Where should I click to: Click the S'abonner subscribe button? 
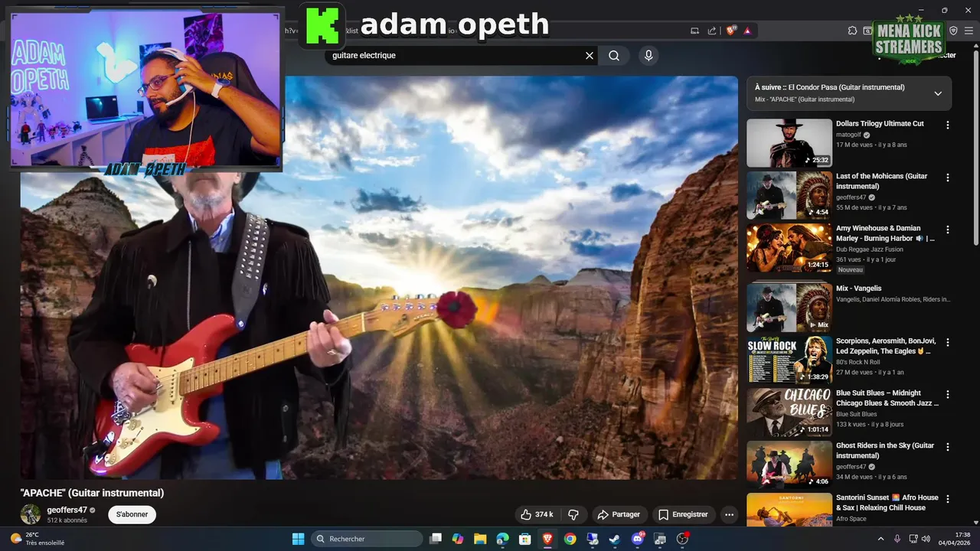point(132,514)
